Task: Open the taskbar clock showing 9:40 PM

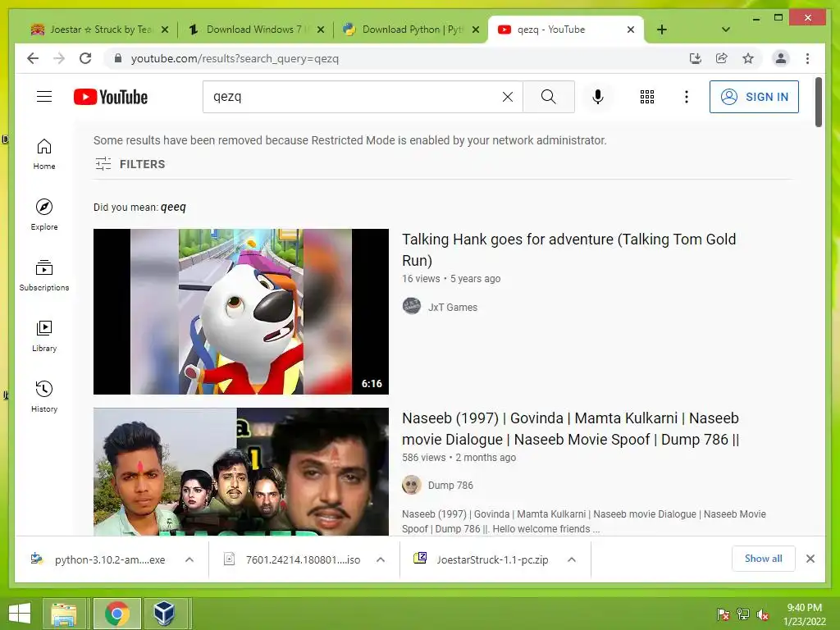Action: point(804,614)
